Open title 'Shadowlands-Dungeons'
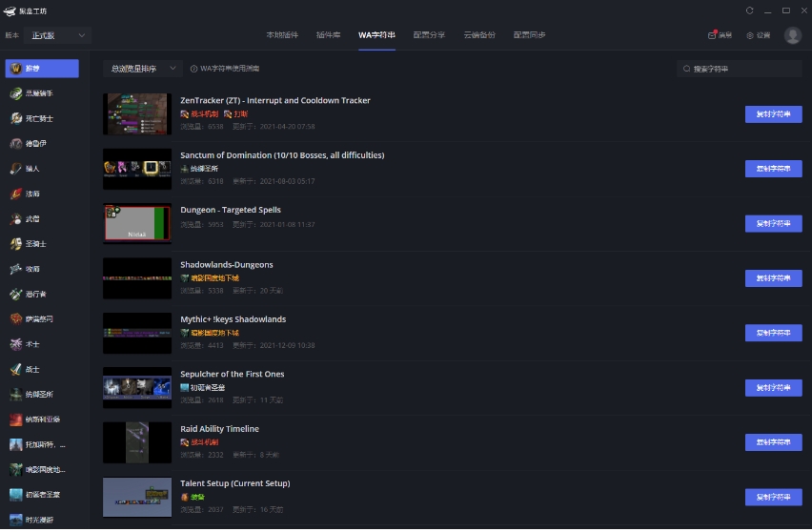This screenshot has height=532, width=812. [x=226, y=265]
